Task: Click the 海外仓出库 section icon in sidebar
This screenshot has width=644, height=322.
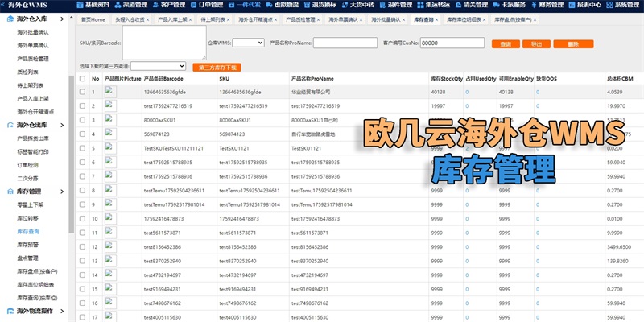Action: (x=8, y=125)
